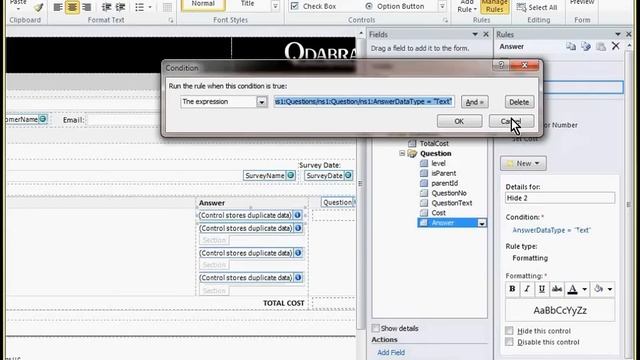Viewport: 640px width, 360px height.
Task: Check Hide this control
Action: click(x=509, y=331)
